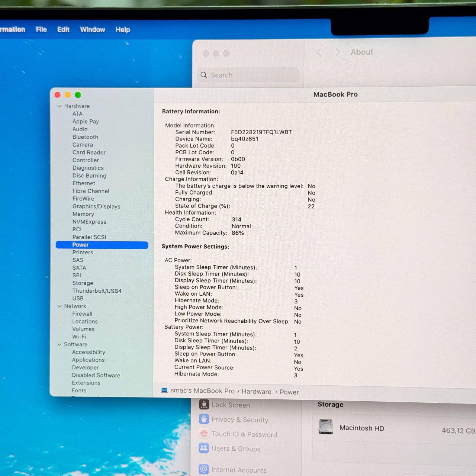The image size is (476, 476).
Task: Select Bluetooth in the sidebar
Action: 85,137
